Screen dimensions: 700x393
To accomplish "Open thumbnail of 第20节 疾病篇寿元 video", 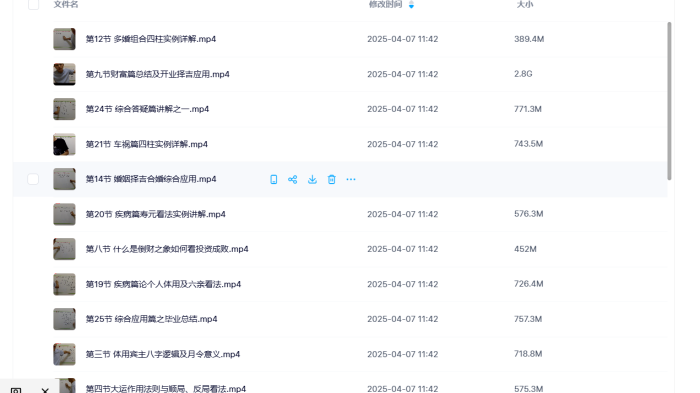I will coord(64,214).
